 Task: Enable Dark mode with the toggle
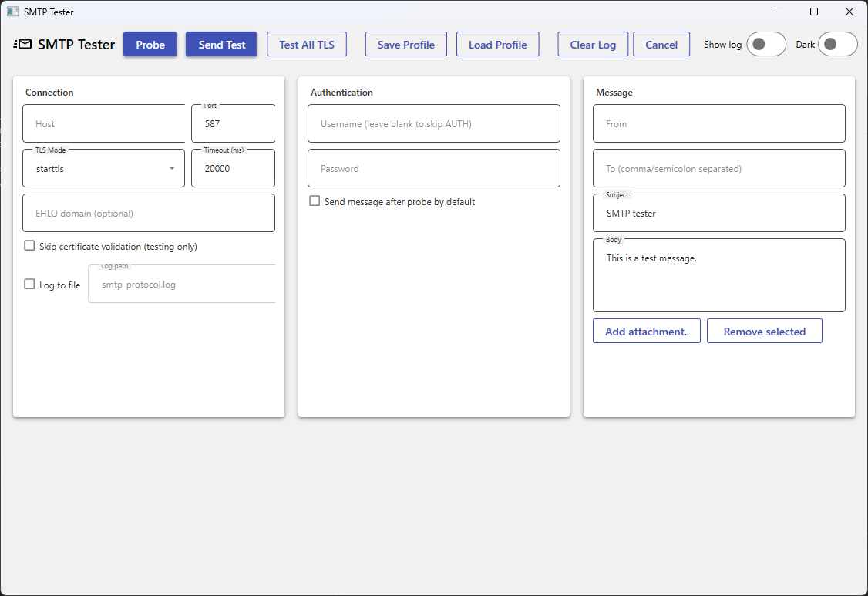[838, 44]
